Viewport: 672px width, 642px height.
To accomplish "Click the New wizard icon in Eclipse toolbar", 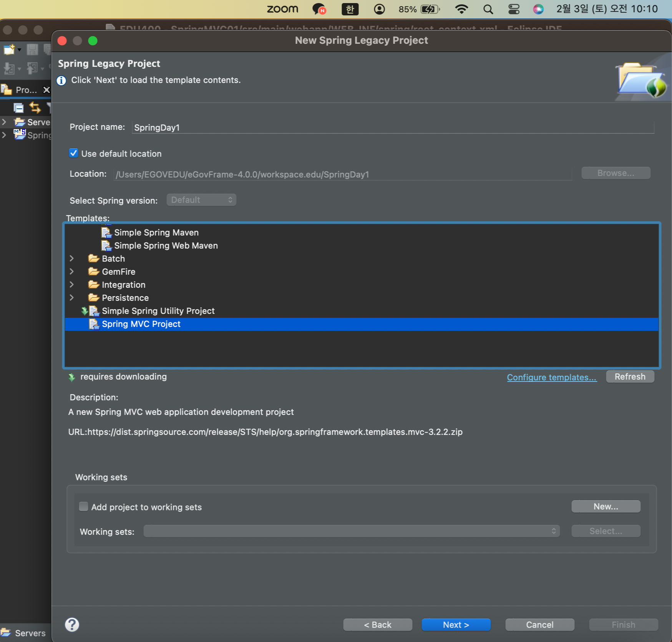I will (8, 50).
